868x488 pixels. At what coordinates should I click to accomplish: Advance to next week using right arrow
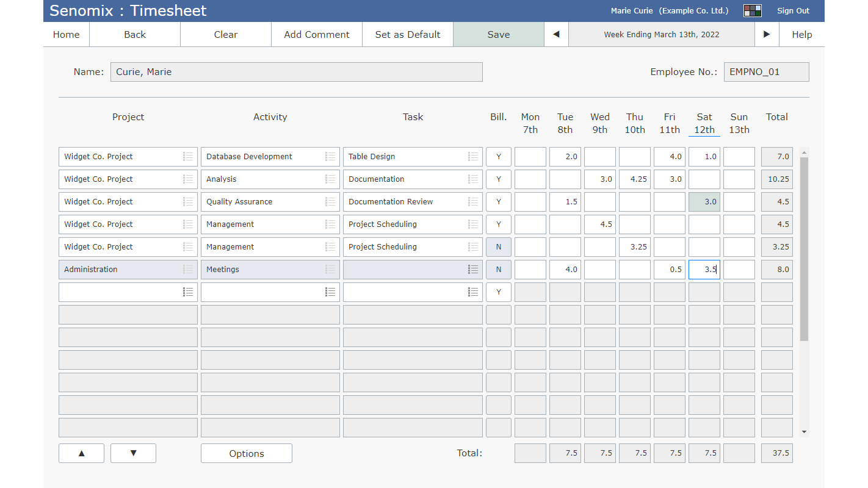coord(767,35)
